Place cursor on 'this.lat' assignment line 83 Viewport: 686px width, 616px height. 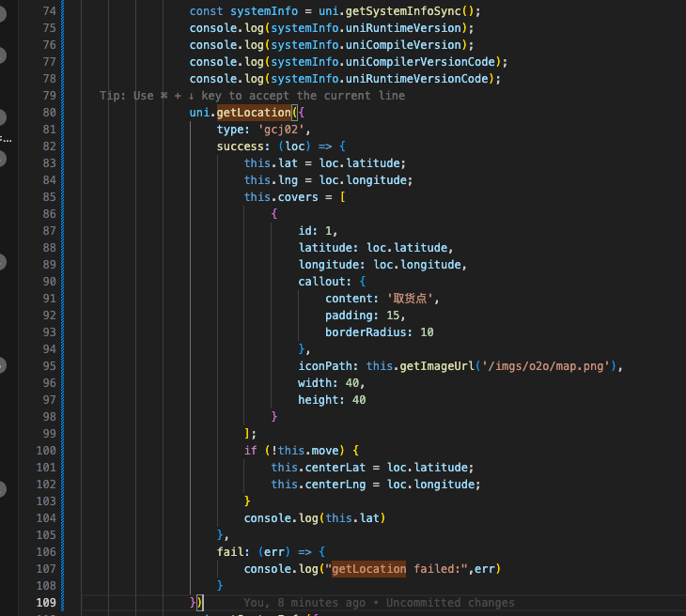click(x=271, y=163)
